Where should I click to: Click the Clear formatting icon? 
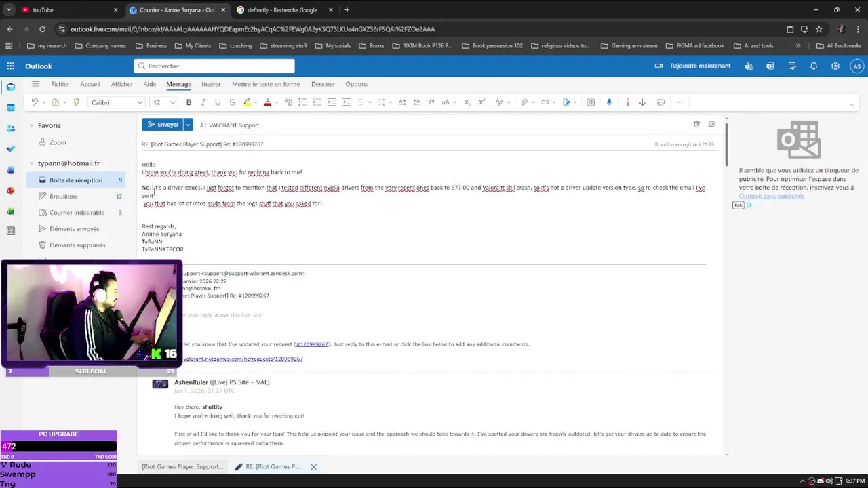tap(288, 102)
